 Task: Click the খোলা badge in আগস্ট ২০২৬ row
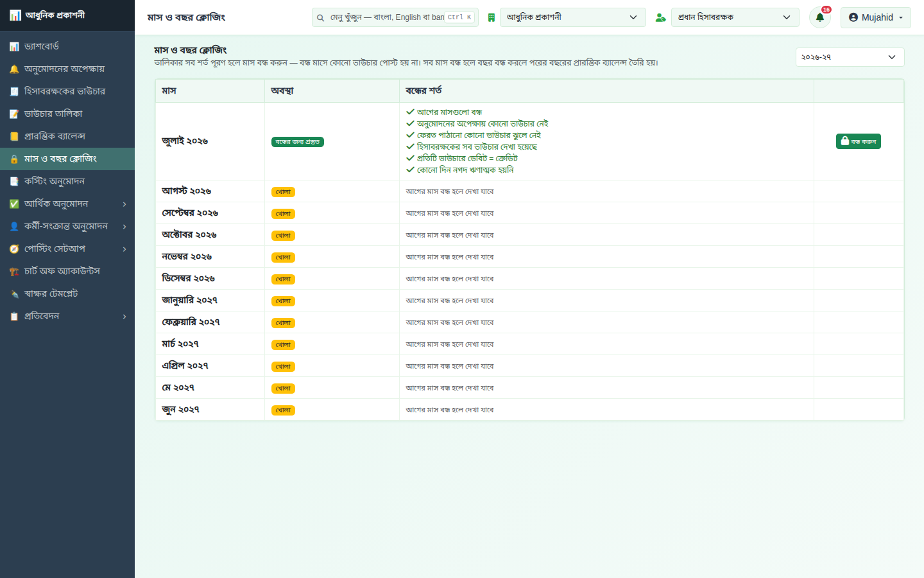283,192
